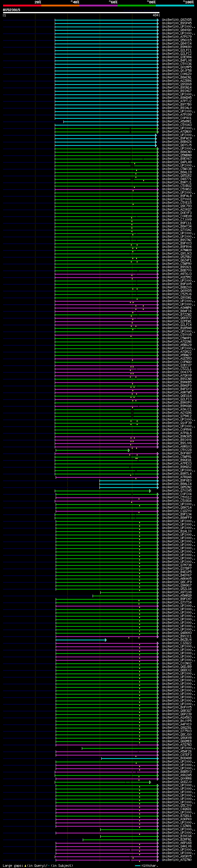
Task: Select the UniRef100_A7PTJ2 label
Action: 176,101
